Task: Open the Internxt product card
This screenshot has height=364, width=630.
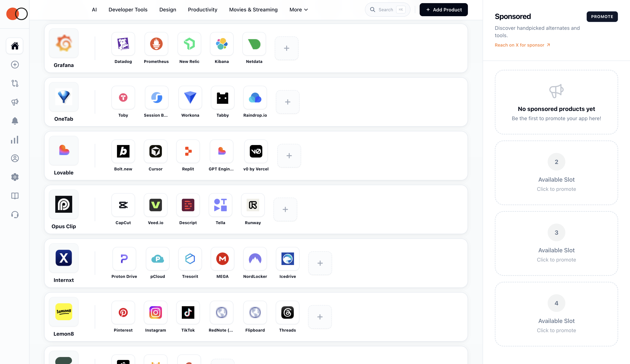Action: [x=64, y=263]
